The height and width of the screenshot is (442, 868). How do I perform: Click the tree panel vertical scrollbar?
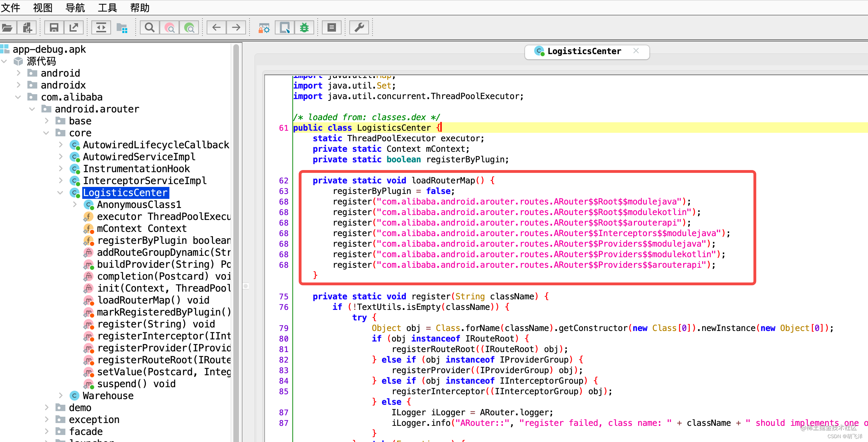[236, 242]
